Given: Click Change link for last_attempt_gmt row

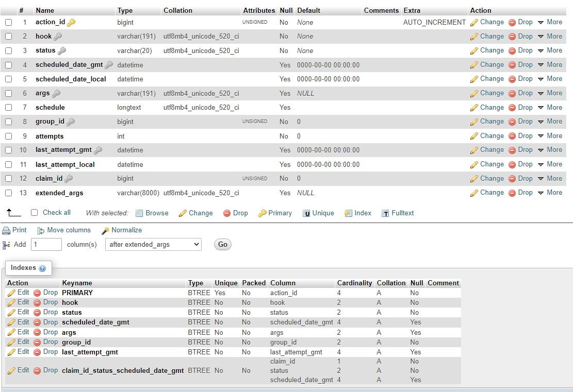Looking at the screenshot, I should point(492,150).
